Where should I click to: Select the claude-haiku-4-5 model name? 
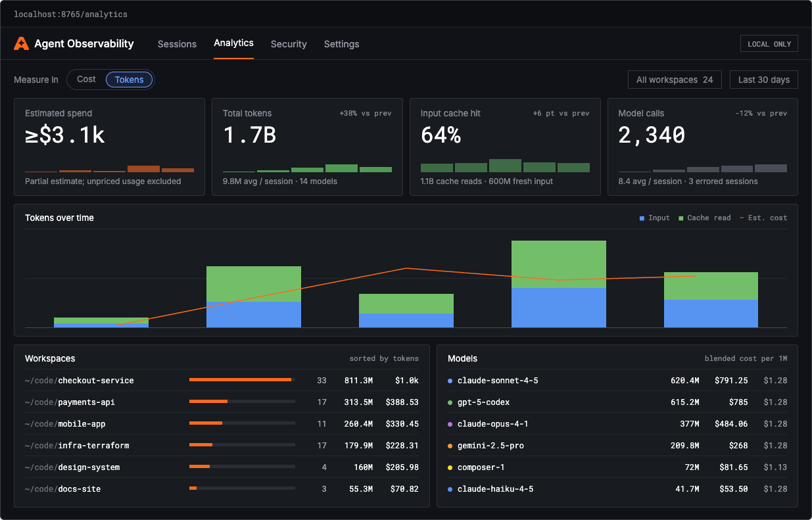point(495,488)
